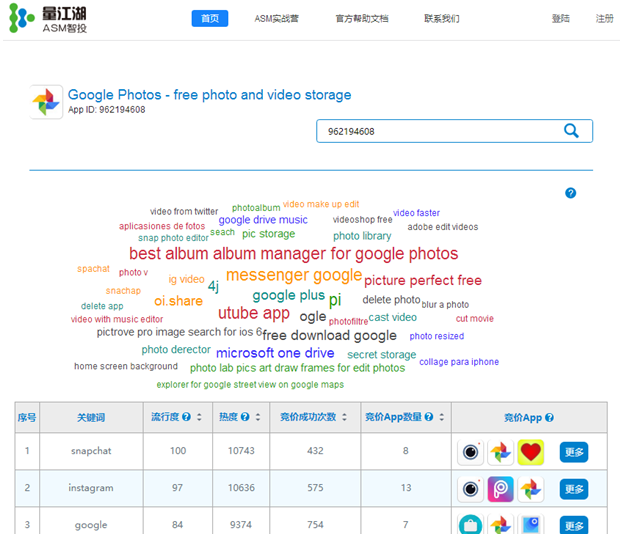Open 联系我们 menu item
Viewport: 620px width, 534px height.
tap(442, 19)
